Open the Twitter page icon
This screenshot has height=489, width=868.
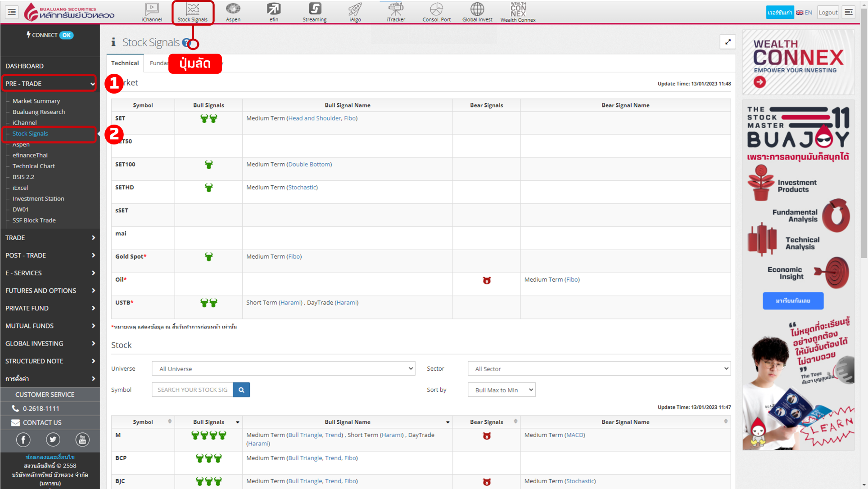pos(53,440)
